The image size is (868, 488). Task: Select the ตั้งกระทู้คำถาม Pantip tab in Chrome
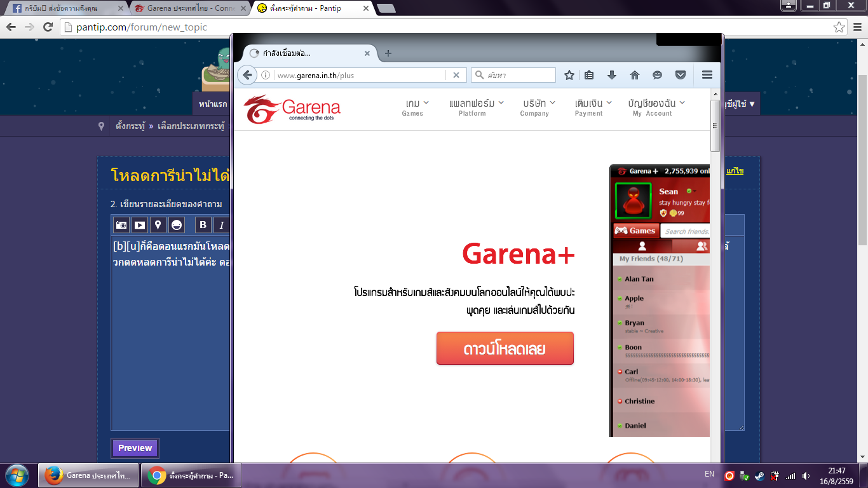[311, 9]
